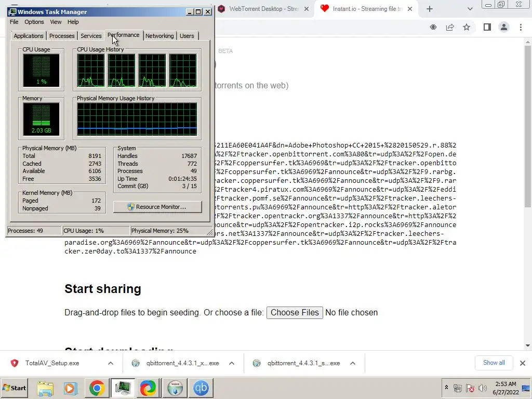The image size is (532, 399).
Task: Launch Windows Media Player from taskbar
Action: click(x=71, y=388)
